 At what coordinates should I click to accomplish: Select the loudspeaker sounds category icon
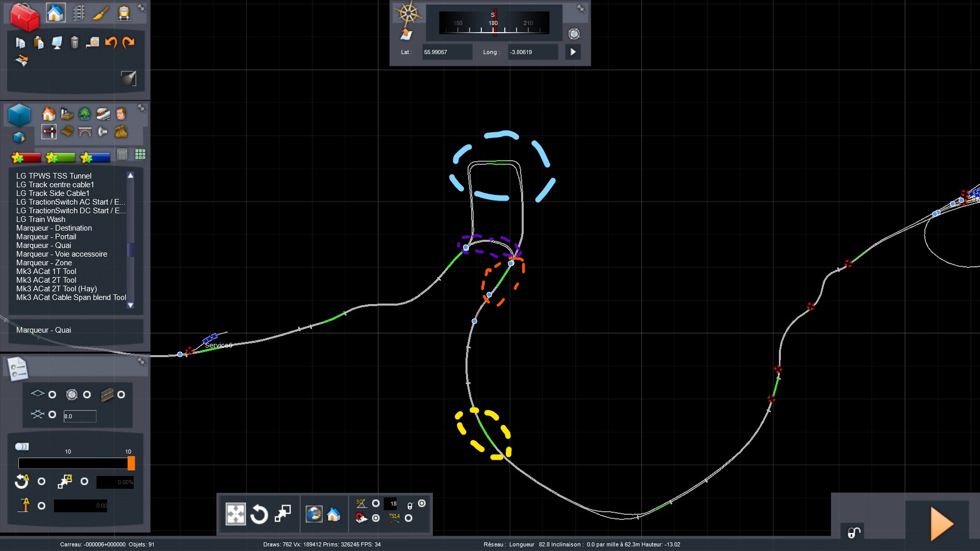103,132
